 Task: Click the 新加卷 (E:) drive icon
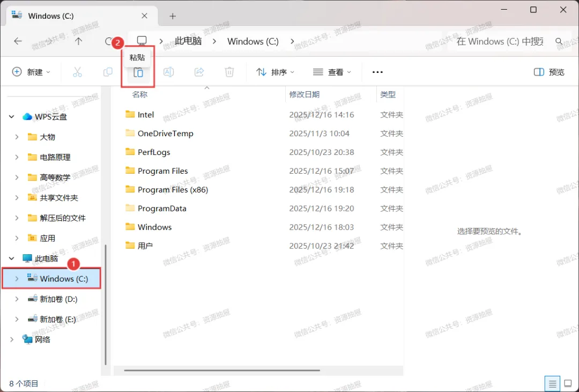click(x=33, y=319)
